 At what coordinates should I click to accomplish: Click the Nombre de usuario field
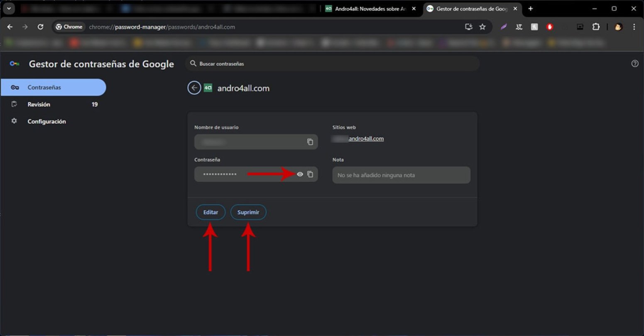coord(256,142)
